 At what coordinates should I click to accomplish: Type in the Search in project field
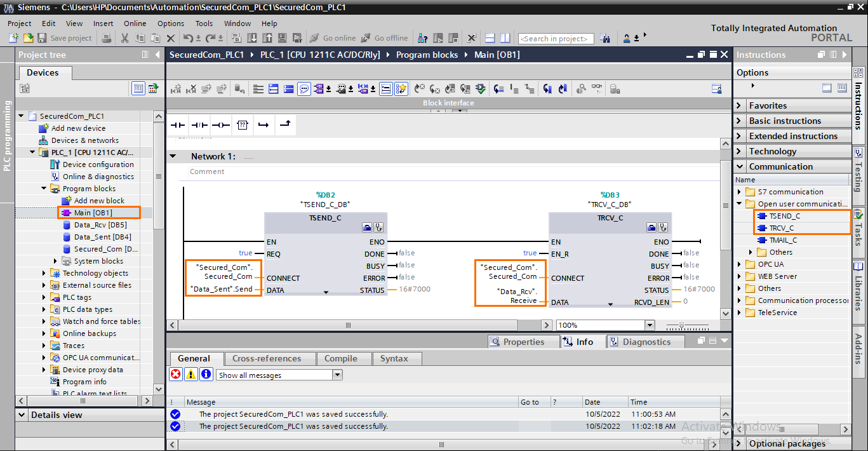[x=556, y=38]
